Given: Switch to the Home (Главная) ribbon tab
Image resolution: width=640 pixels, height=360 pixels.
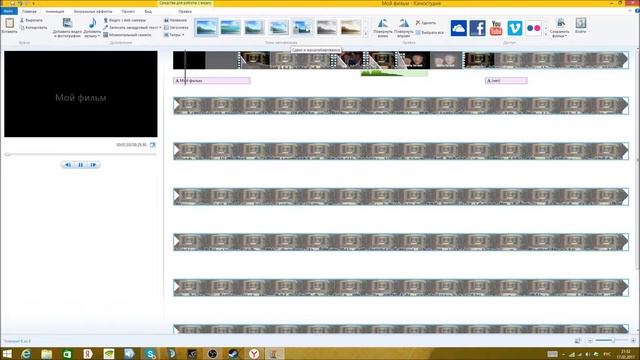Looking at the screenshot, I should point(29,11).
